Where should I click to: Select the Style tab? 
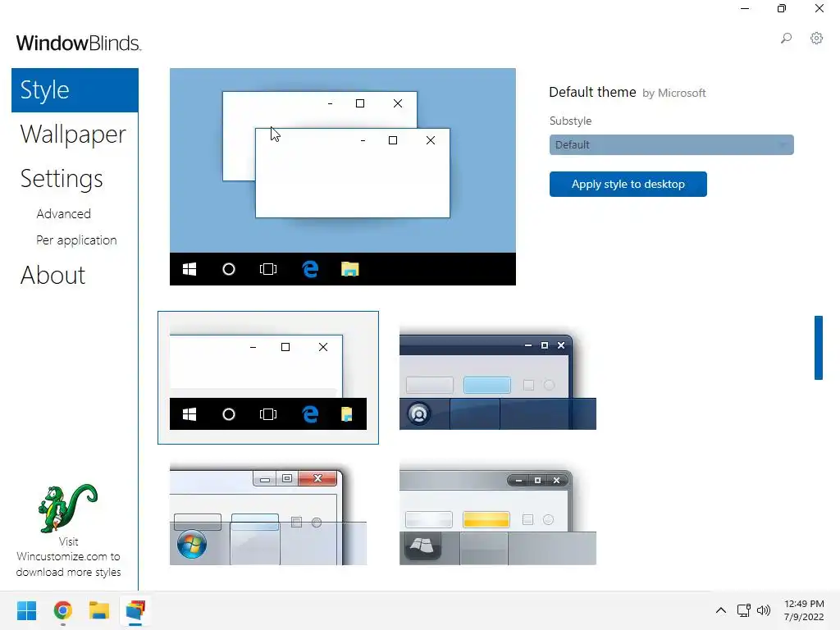click(75, 90)
